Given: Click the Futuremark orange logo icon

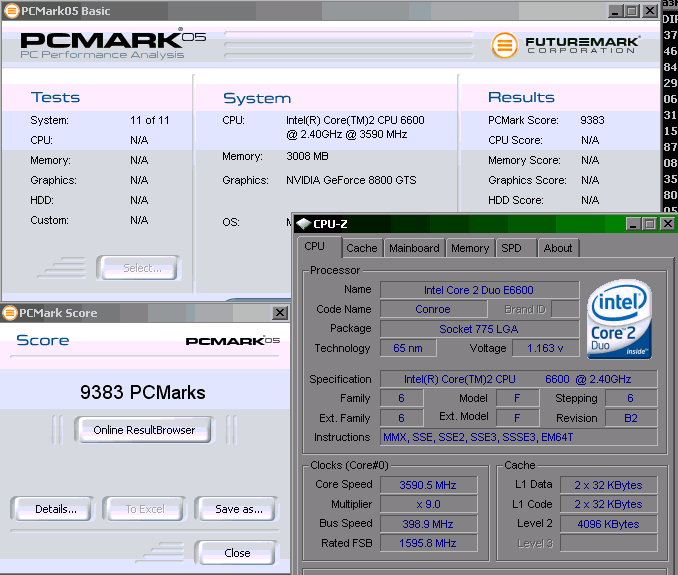Looking at the screenshot, I should click(504, 45).
